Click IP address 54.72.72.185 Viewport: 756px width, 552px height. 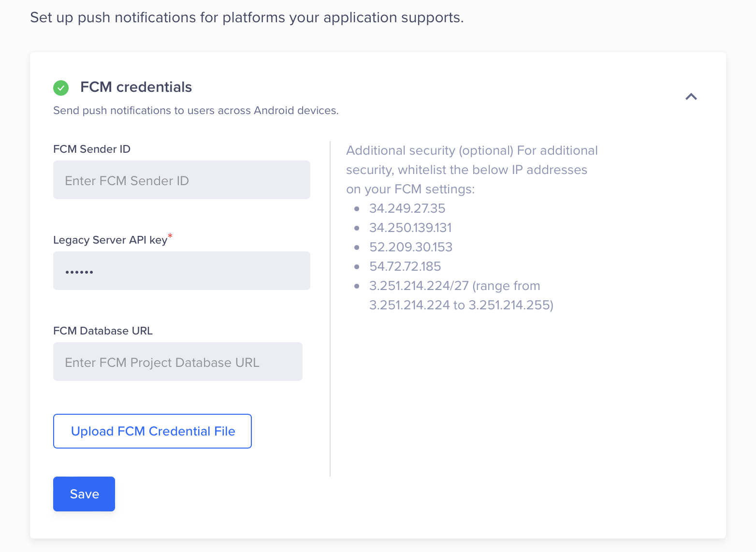tap(405, 266)
